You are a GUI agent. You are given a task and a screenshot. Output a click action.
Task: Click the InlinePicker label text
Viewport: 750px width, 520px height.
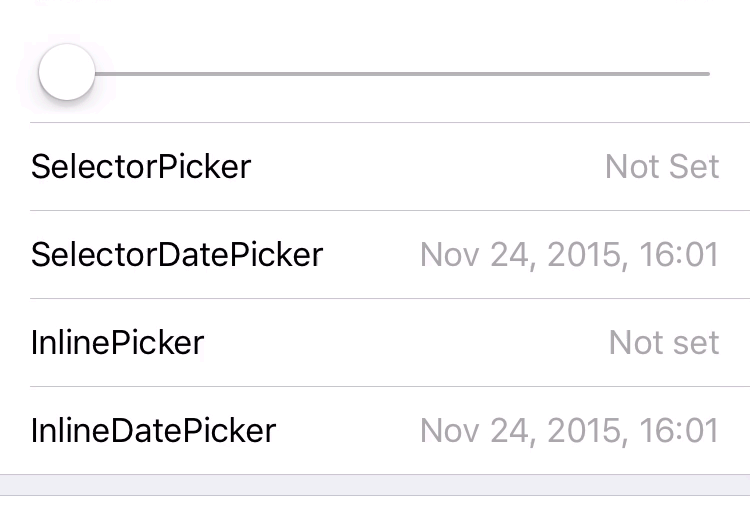pyautogui.click(x=118, y=343)
